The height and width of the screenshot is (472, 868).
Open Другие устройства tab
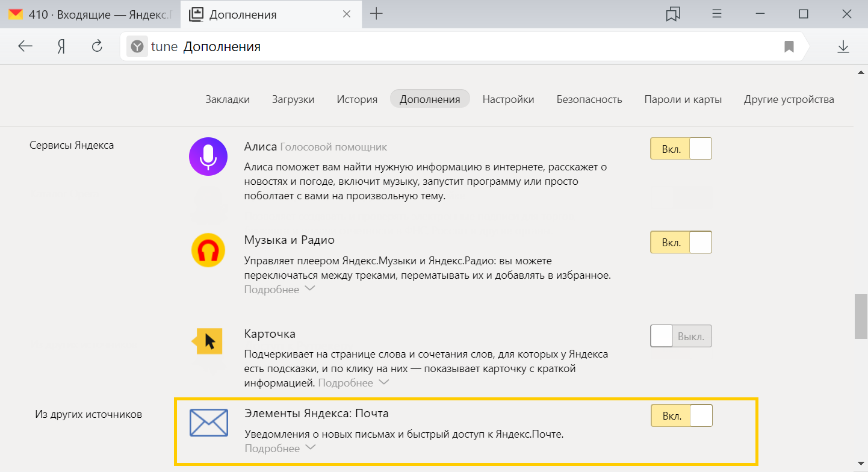(789, 99)
